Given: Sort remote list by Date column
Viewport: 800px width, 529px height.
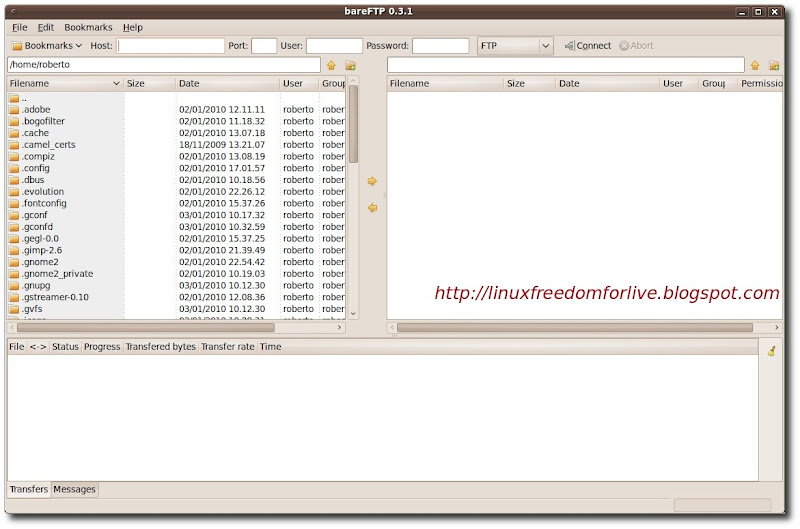Looking at the screenshot, I should [607, 83].
